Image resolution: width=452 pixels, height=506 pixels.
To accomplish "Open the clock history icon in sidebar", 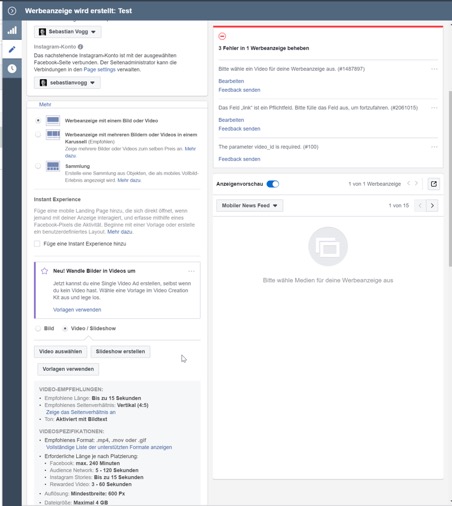I will click(x=12, y=68).
